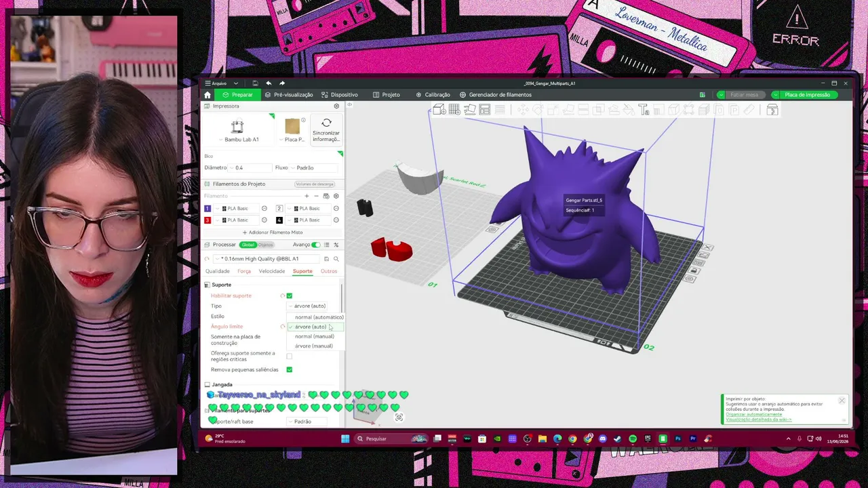This screenshot has width=868, height=488.
Task: Reset the Habilitar suporte setting
Action: tap(282, 296)
